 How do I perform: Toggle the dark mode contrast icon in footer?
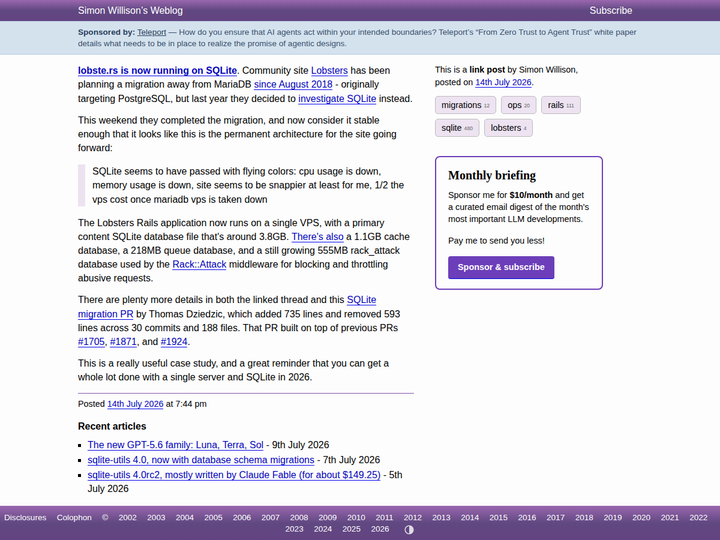[x=409, y=530]
